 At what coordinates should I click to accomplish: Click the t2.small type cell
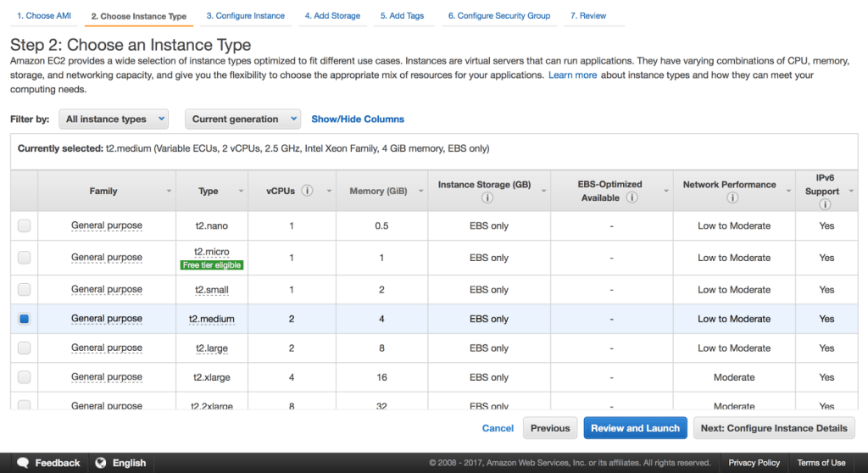(211, 290)
